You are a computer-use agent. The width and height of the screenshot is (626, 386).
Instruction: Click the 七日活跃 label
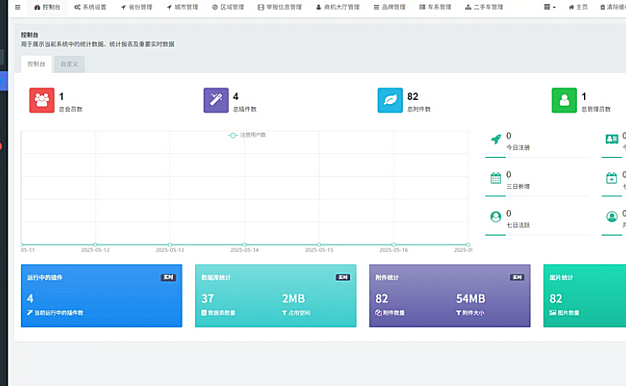(518, 225)
